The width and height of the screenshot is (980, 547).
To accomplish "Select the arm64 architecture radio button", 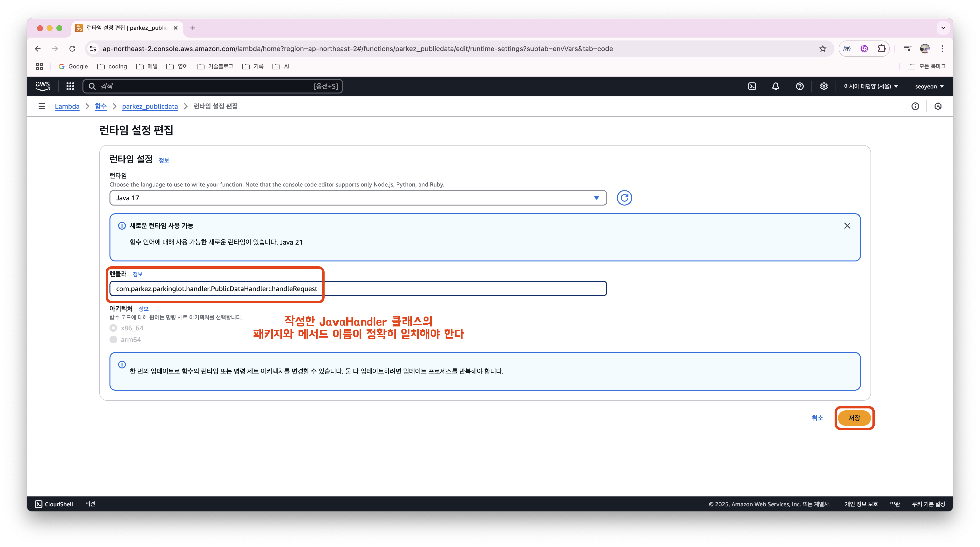I will [x=113, y=340].
